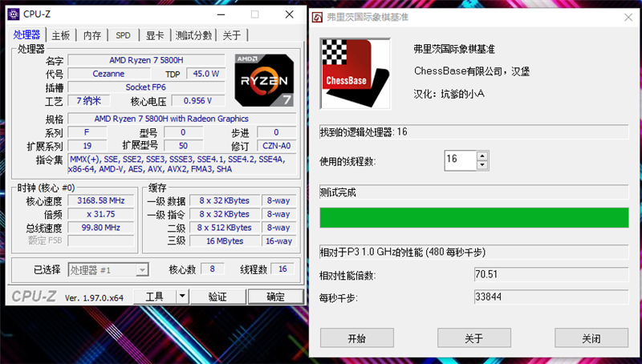Minimize the CPU-Z window
The width and height of the screenshot is (642, 364).
(221, 14)
